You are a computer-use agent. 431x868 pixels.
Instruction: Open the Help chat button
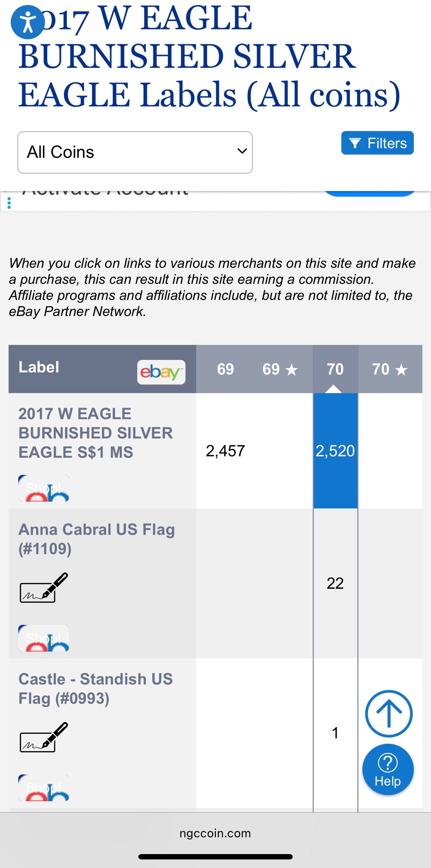click(x=388, y=769)
